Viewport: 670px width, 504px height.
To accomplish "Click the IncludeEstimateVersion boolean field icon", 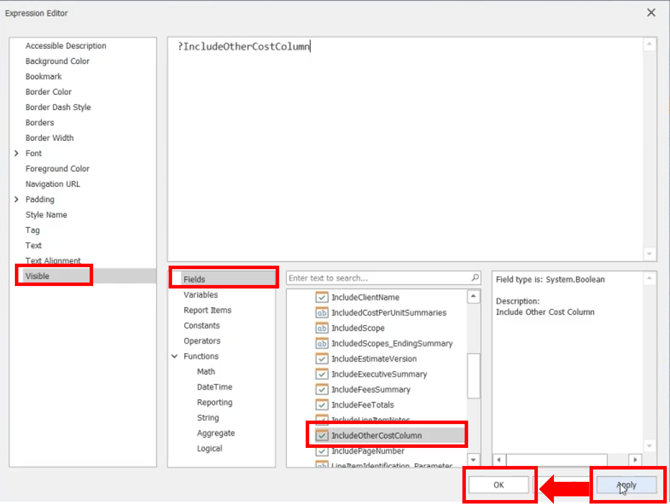I will pos(322,359).
